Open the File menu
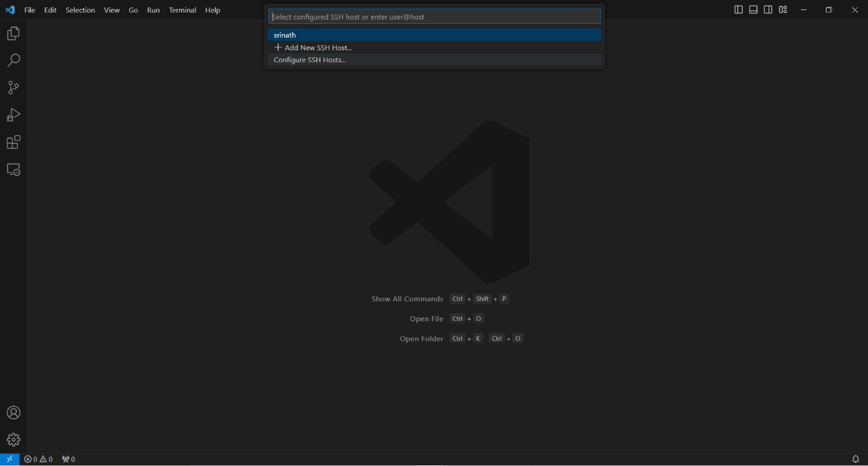 click(x=30, y=10)
